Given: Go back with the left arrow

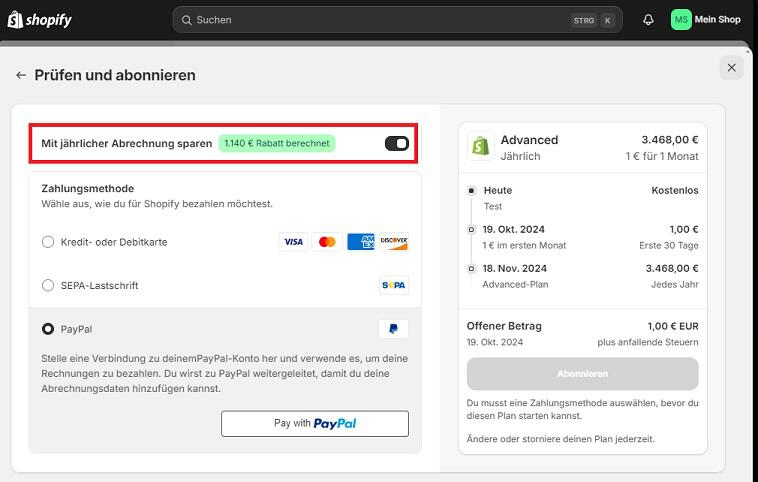Looking at the screenshot, I should pyautogui.click(x=21, y=75).
